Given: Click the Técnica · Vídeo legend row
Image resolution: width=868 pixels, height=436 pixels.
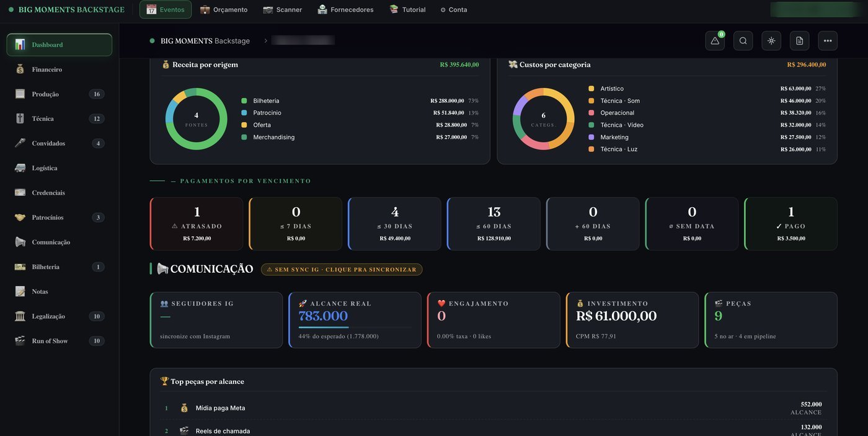Looking at the screenshot, I should click(x=707, y=125).
